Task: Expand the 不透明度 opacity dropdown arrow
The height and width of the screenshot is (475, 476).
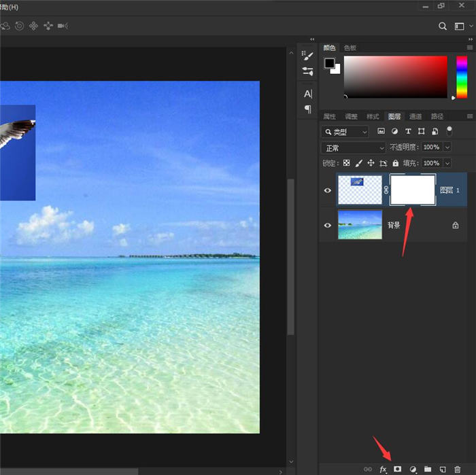Action: tap(447, 147)
